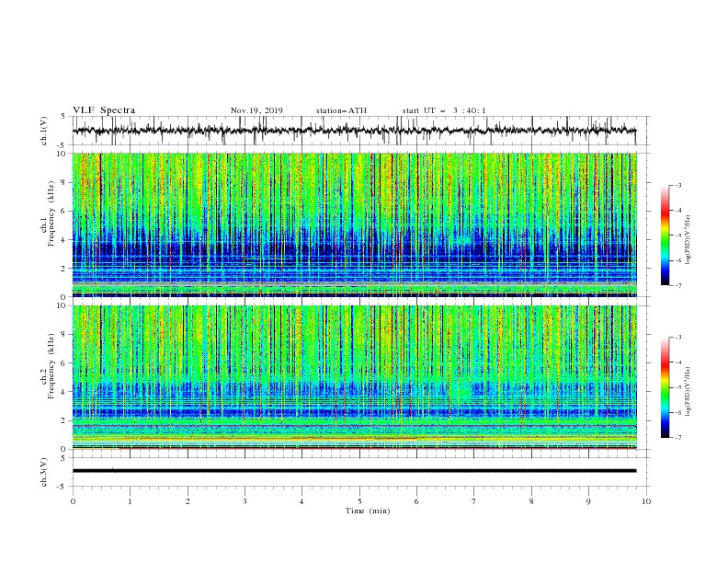Click the "6" kHz tick on ch.2 axis
This screenshot has width=728, height=563.
tap(63, 363)
